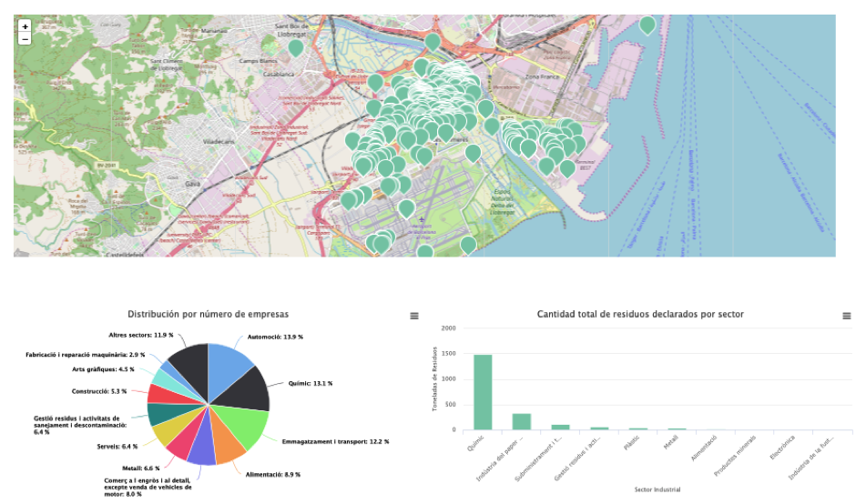Open the bar chart hamburger menu
Viewport: 856px width, 504px height.
click(846, 316)
